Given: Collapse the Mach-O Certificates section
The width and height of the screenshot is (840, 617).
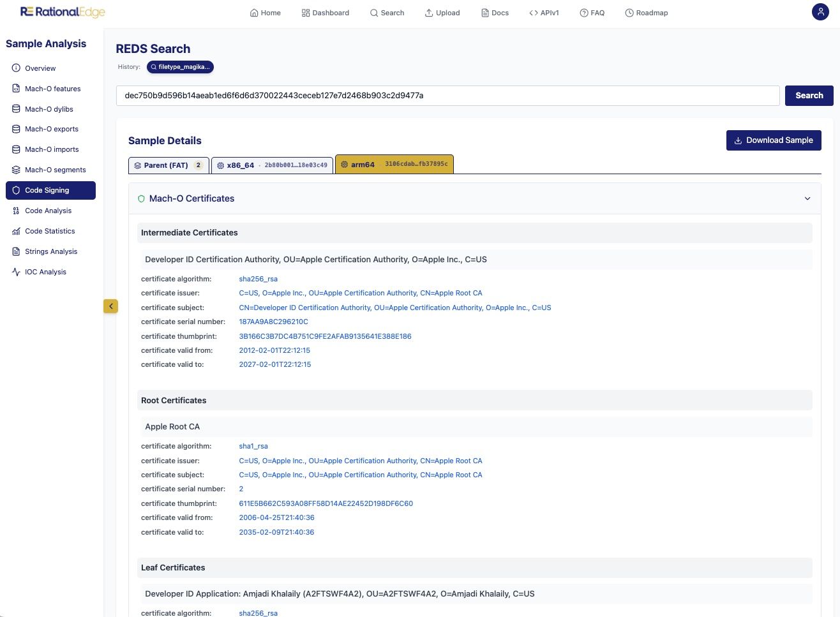Looking at the screenshot, I should 807,198.
